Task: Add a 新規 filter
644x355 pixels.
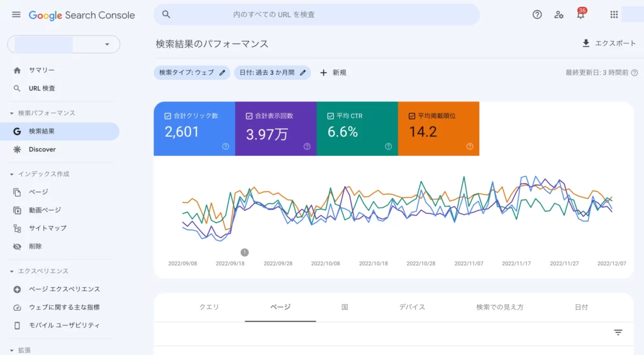Action: (x=333, y=73)
